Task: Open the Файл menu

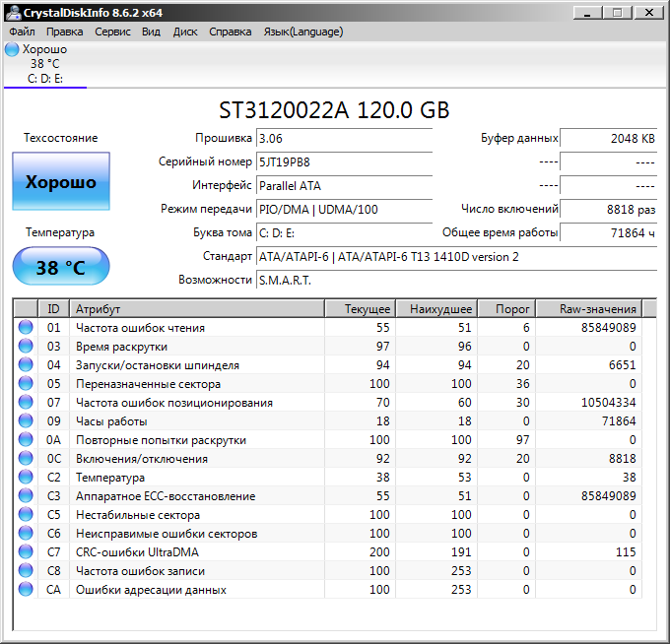Action: click(x=22, y=32)
